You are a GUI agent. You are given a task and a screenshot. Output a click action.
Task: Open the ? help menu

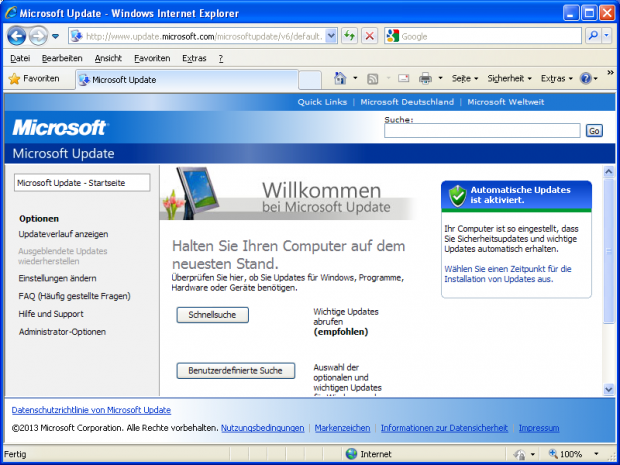[x=221, y=59]
